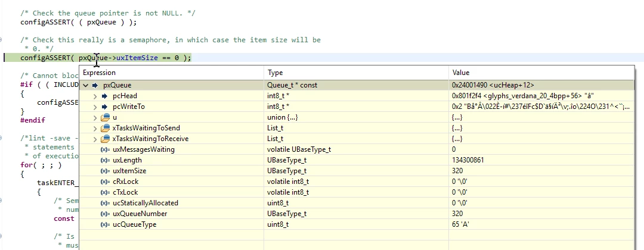The width and height of the screenshot is (644, 250).
Task: Click the Value column header
Action: coord(541,73)
